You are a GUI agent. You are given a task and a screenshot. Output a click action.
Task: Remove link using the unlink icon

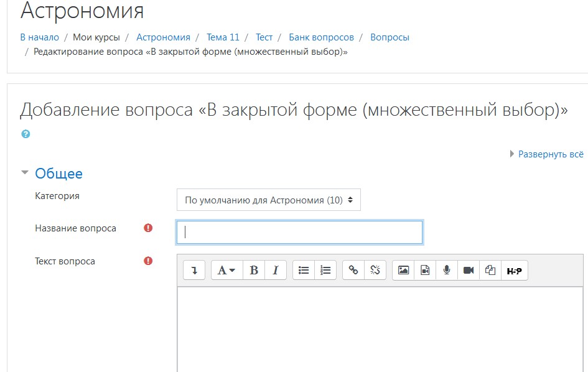[375, 270]
